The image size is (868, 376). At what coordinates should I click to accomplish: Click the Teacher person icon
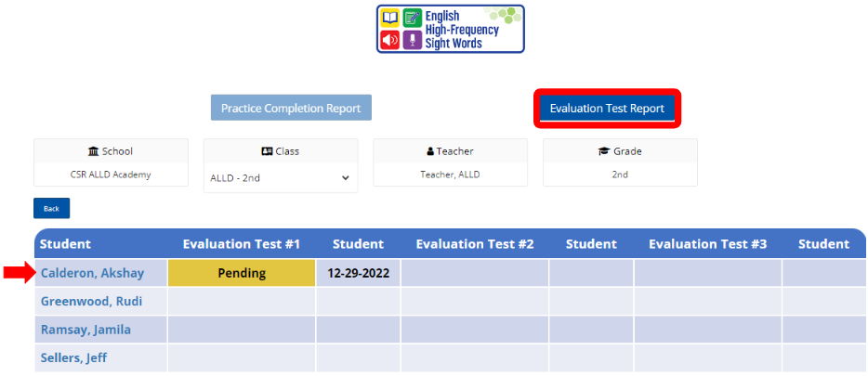(430, 151)
